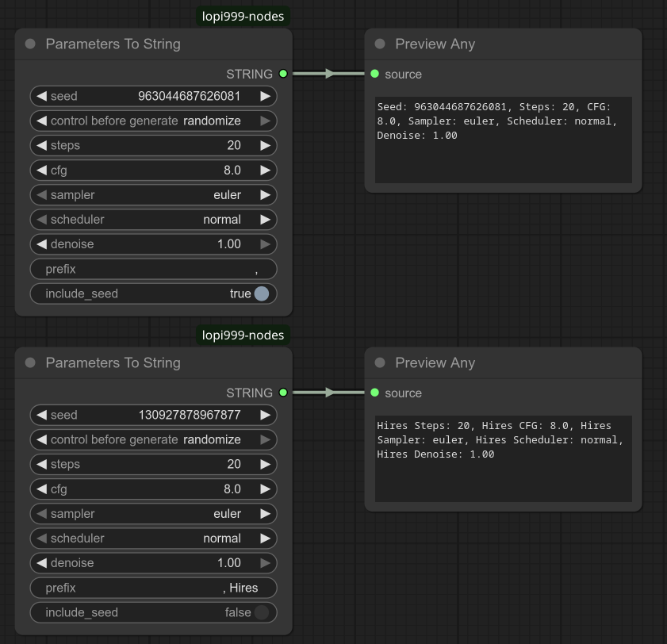Click left arrow of bottom denoise field

(x=42, y=563)
